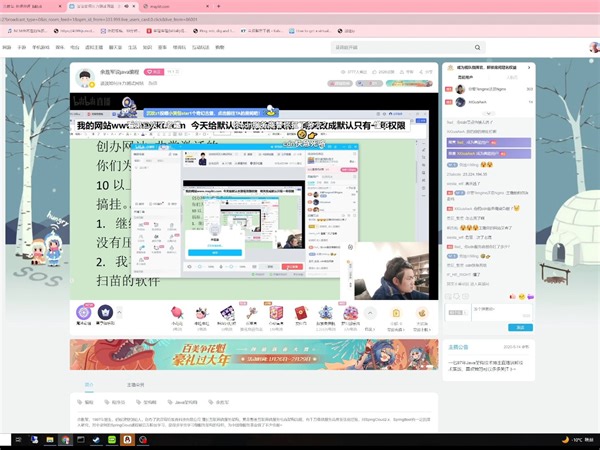Click the astronaut mascot on the video
The image size is (600, 450).
point(127,107)
